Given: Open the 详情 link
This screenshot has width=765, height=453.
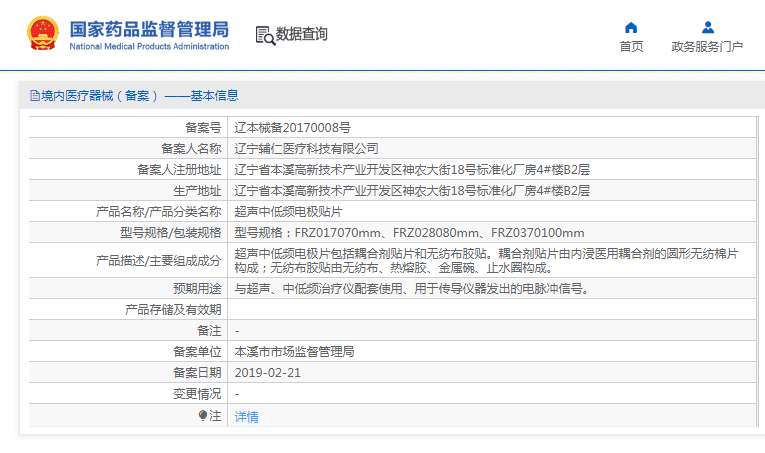Looking at the screenshot, I should pos(246,417).
